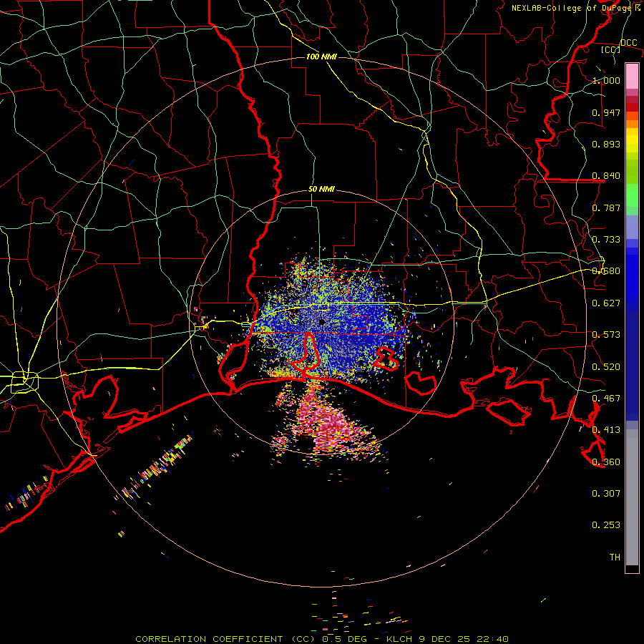The height and width of the screenshot is (644, 644).
Task: Click the 0.680 legend value
Action: coord(606,271)
